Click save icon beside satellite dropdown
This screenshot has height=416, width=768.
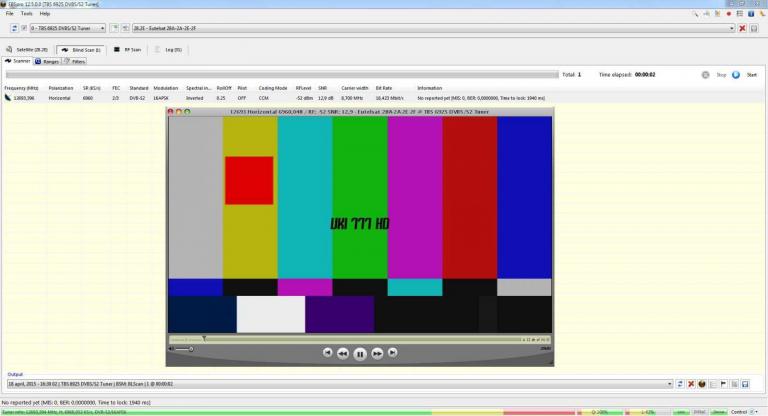click(753, 28)
